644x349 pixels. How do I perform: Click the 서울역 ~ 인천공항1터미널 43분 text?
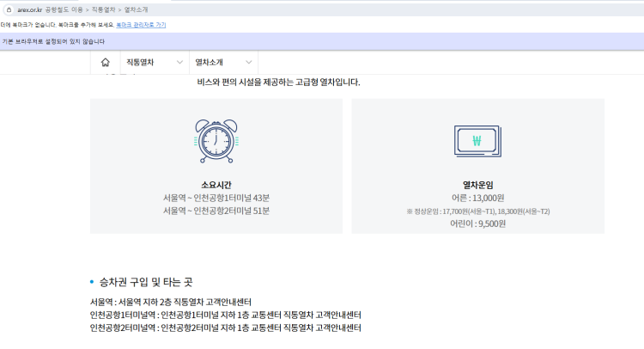(x=216, y=198)
